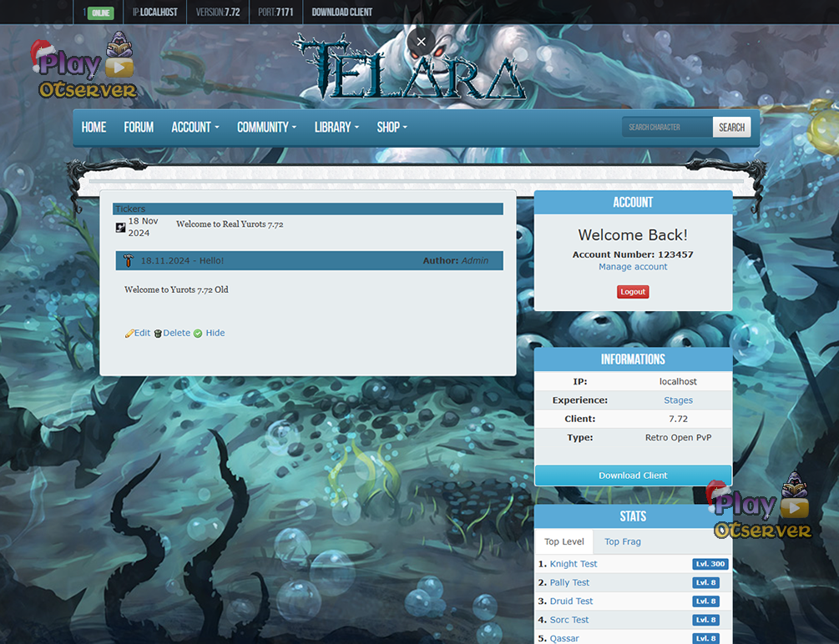This screenshot has height=644, width=839.
Task: Switch to the Top Frag tab
Action: (x=622, y=542)
